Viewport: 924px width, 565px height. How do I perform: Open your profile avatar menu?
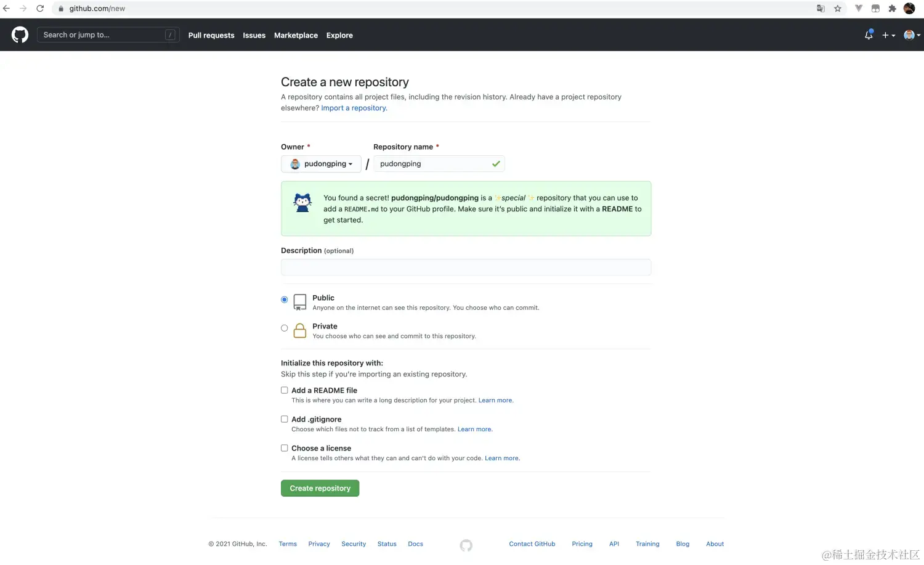(x=909, y=35)
